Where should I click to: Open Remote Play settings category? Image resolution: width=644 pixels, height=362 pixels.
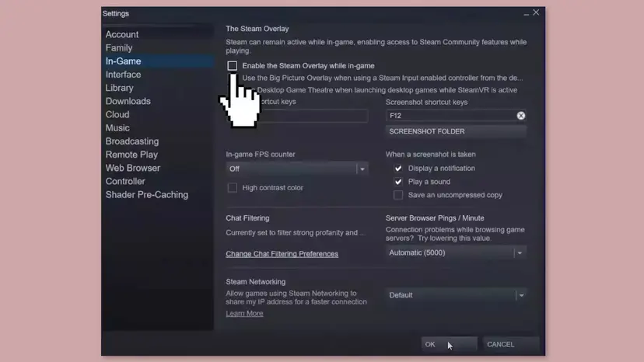(x=131, y=155)
